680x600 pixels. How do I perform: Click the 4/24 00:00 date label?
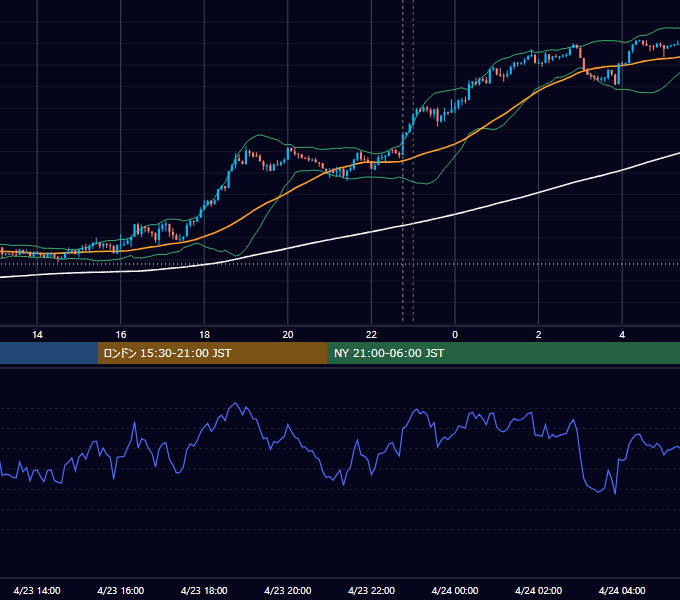(x=455, y=590)
